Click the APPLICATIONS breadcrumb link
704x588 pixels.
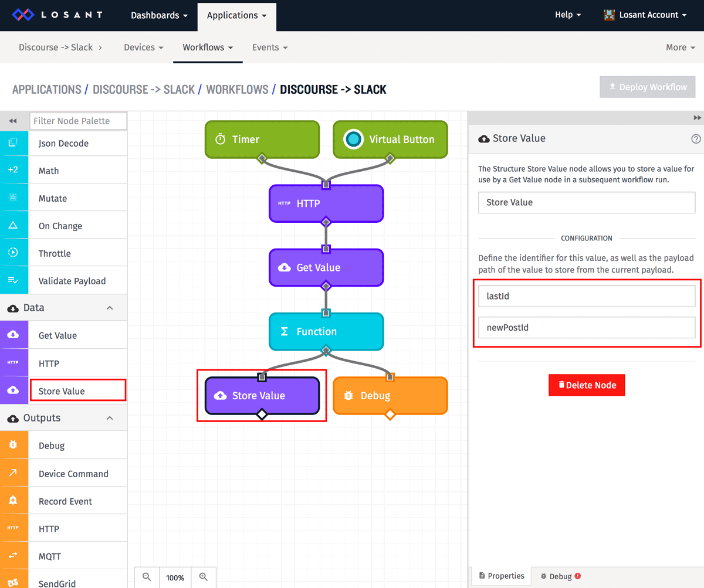point(47,90)
